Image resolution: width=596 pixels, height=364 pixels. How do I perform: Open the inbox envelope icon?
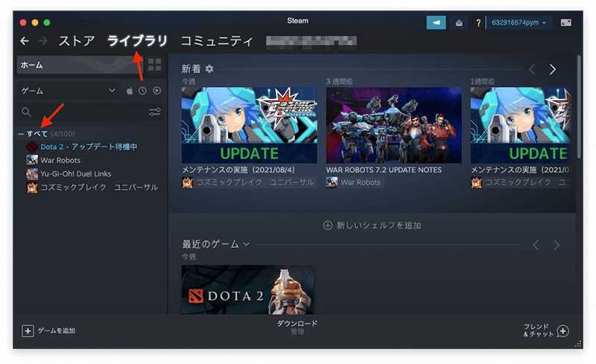(x=459, y=23)
